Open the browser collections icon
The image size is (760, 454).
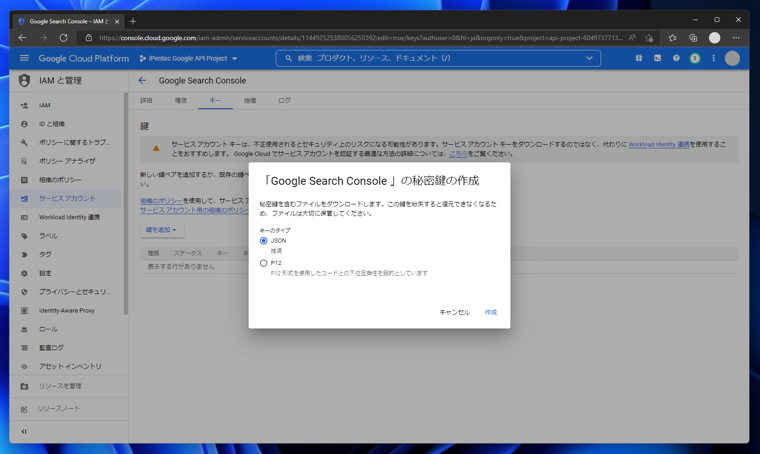click(693, 38)
